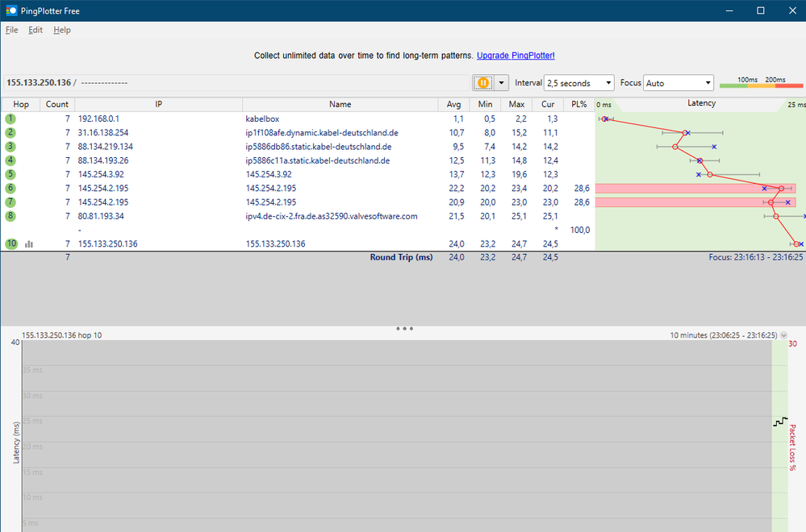Open the Edit menu
The width and height of the screenshot is (806, 532).
click(35, 30)
